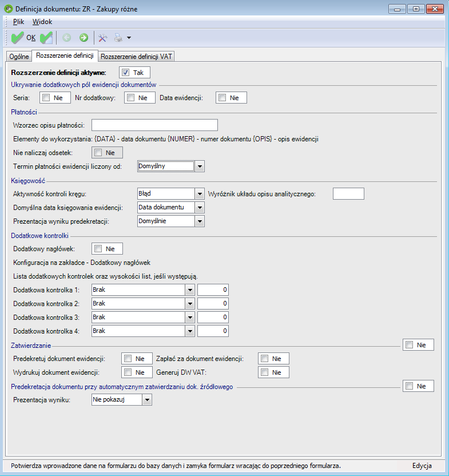The image size is (449, 476).
Task: Click the height field for Dodatkowa kontrolka 1
Action: click(x=213, y=290)
